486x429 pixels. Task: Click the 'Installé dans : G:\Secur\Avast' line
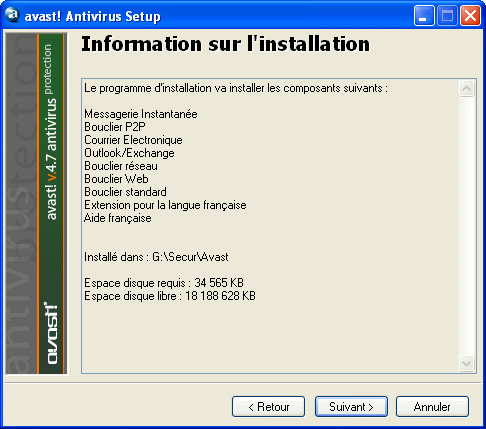tap(156, 257)
